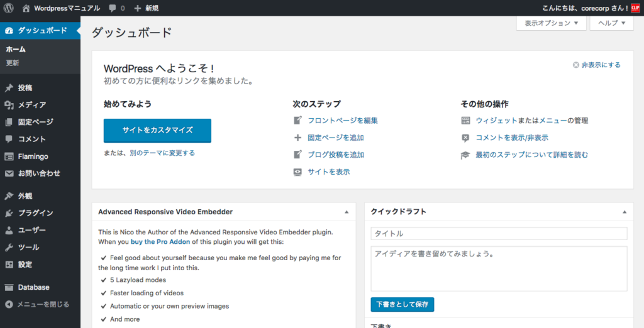Click the サイトをカスタマイズ button
Image resolution: width=644 pixels, height=328 pixels.
click(x=157, y=130)
